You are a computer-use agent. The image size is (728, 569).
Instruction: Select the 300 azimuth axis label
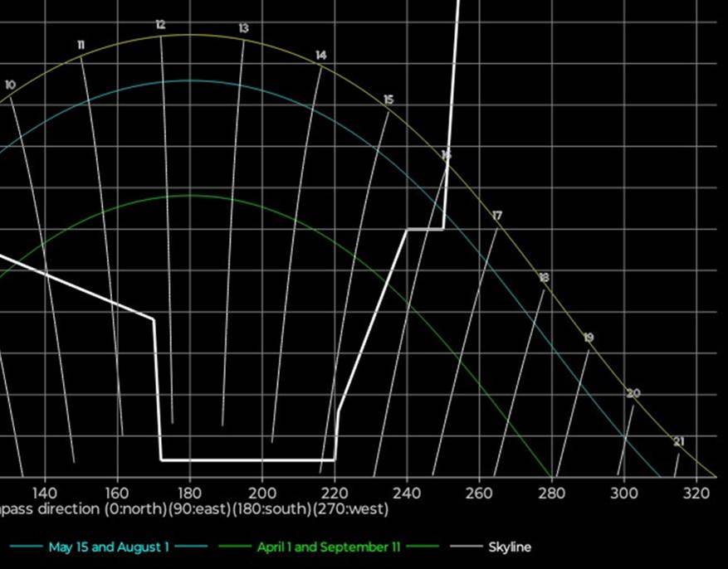[624, 493]
